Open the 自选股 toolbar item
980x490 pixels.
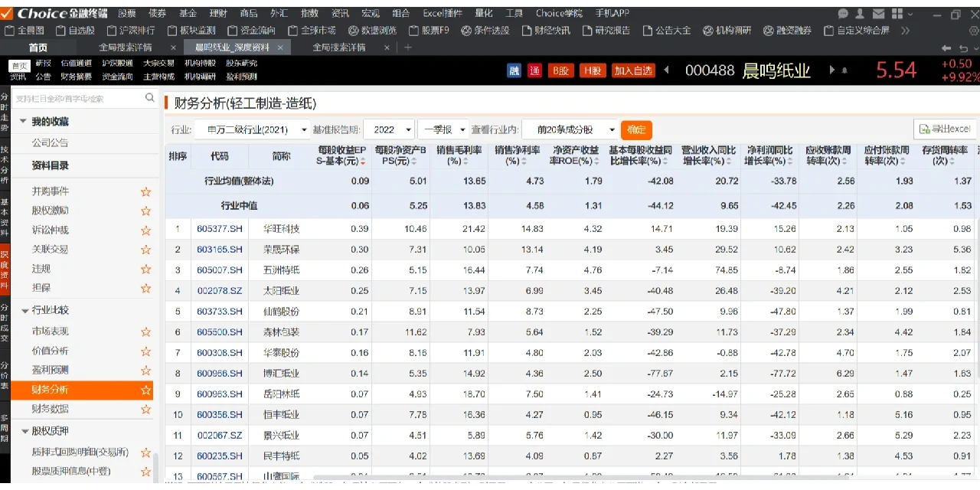pyautogui.click(x=75, y=31)
